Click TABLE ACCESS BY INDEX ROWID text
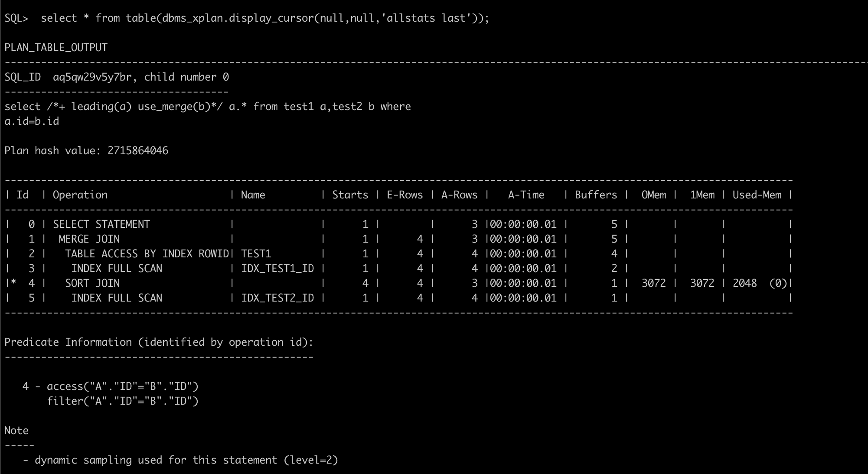The image size is (868, 474). (x=147, y=254)
